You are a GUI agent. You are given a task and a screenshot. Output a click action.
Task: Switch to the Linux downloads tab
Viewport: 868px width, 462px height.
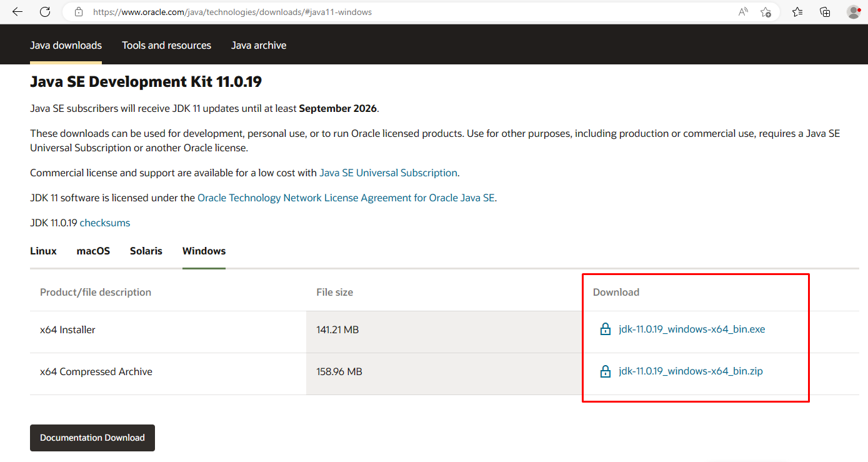[43, 251]
